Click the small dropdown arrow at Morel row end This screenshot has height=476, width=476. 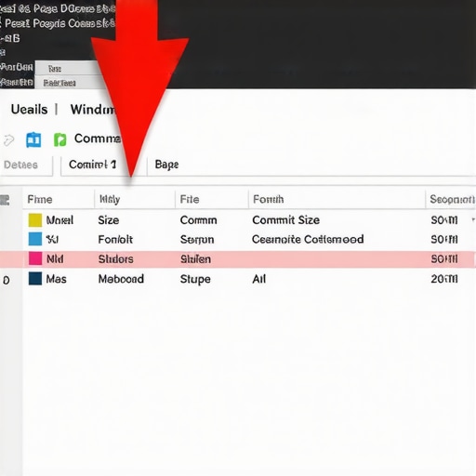coord(473,219)
